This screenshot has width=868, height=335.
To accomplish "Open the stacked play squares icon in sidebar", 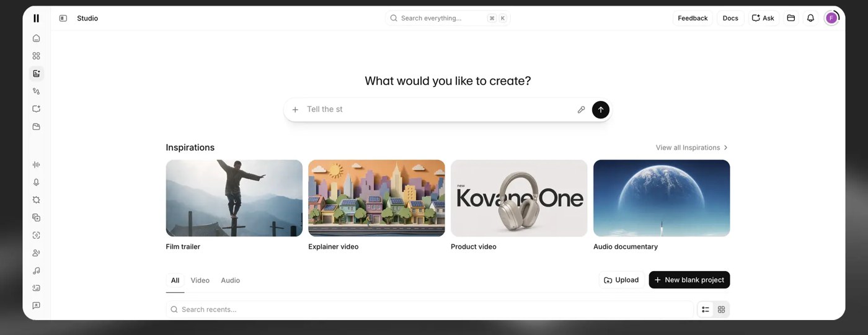I will click(36, 218).
